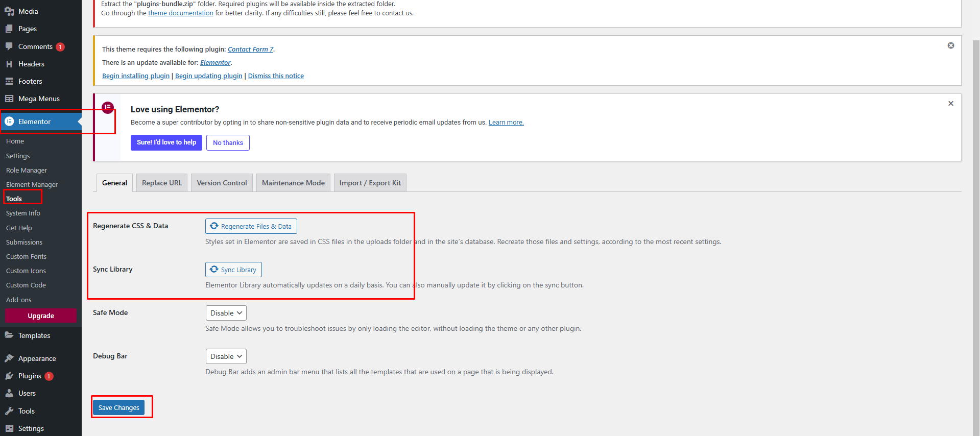This screenshot has width=980, height=436.
Task: Click Regenerate Files & Data button
Action: click(251, 226)
